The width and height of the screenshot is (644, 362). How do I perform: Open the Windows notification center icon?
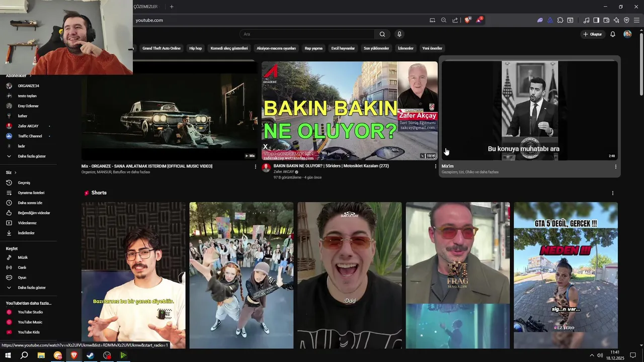coord(633,355)
